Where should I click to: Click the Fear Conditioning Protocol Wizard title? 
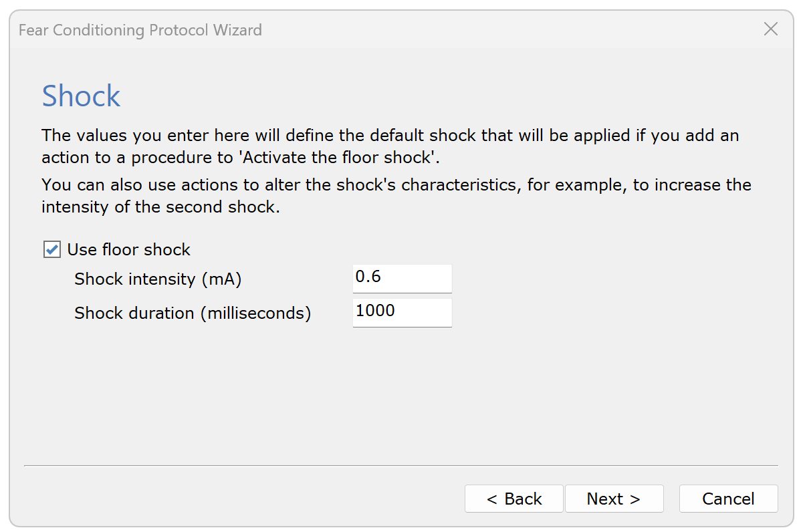(x=140, y=30)
